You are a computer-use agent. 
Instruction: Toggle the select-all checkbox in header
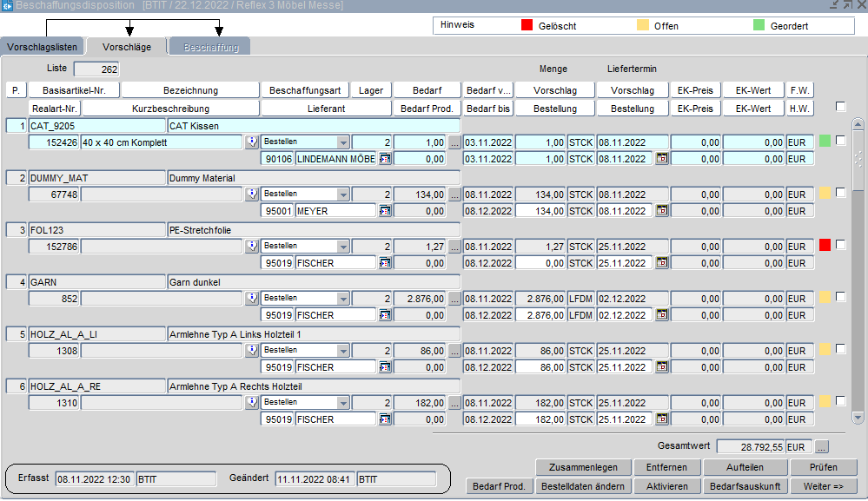coord(840,107)
